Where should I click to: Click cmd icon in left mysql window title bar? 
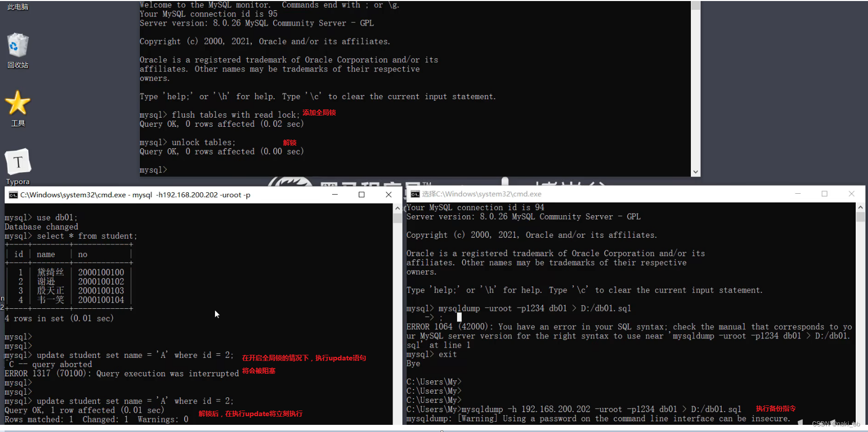point(13,195)
